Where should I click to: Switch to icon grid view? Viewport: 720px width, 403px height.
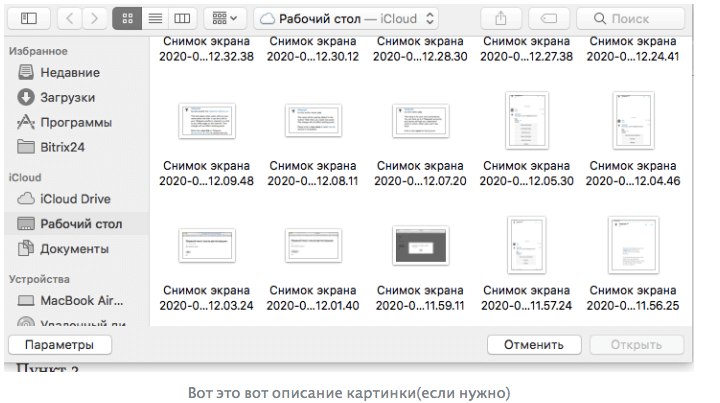127,19
